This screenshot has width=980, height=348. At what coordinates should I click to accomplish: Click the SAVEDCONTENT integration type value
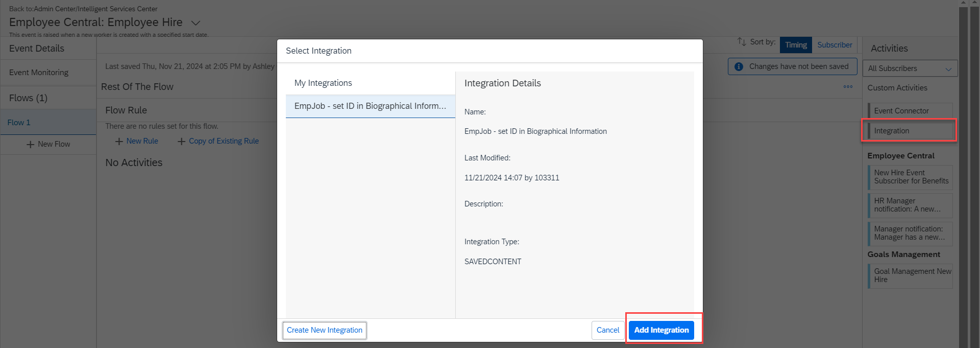(493, 262)
